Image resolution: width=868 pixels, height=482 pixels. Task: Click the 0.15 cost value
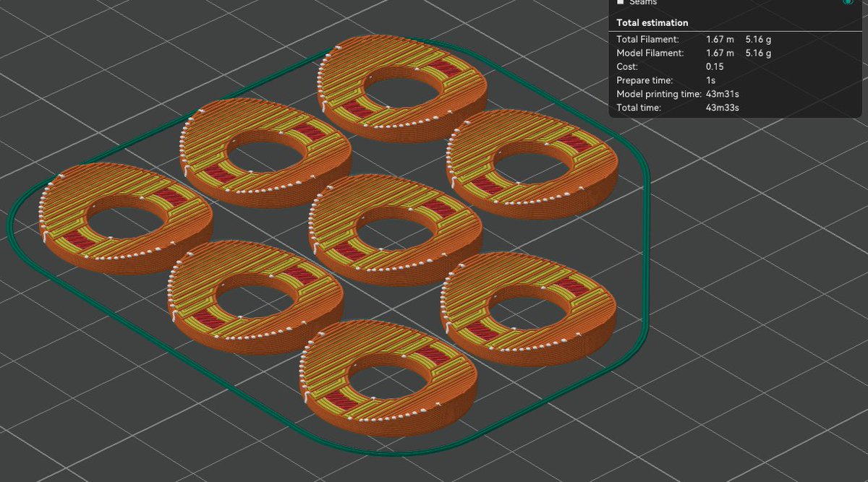click(x=715, y=66)
